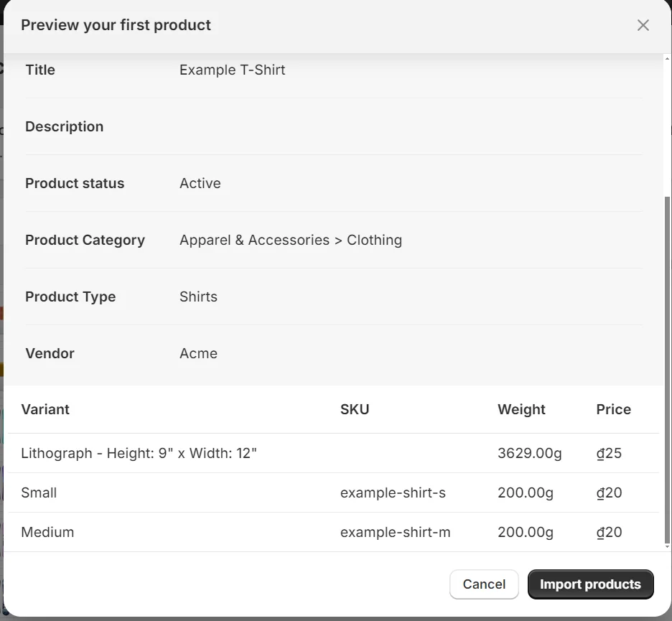Select the Small variant row
Screen dimensions: 672x621
[39, 492]
